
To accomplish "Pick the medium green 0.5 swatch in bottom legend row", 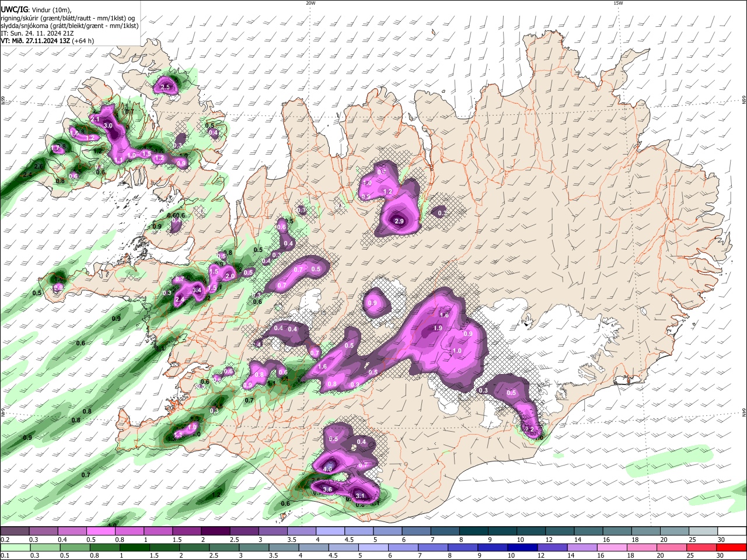I will pyautogui.click(x=74, y=548).
